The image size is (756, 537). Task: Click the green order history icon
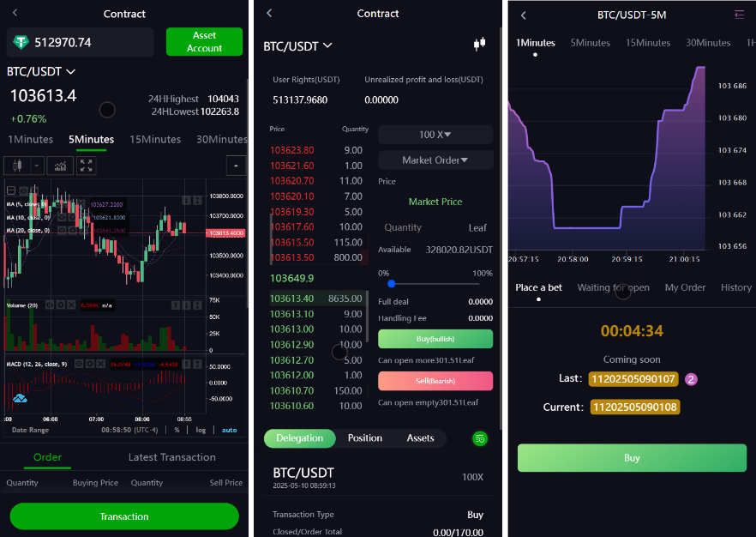click(x=480, y=438)
